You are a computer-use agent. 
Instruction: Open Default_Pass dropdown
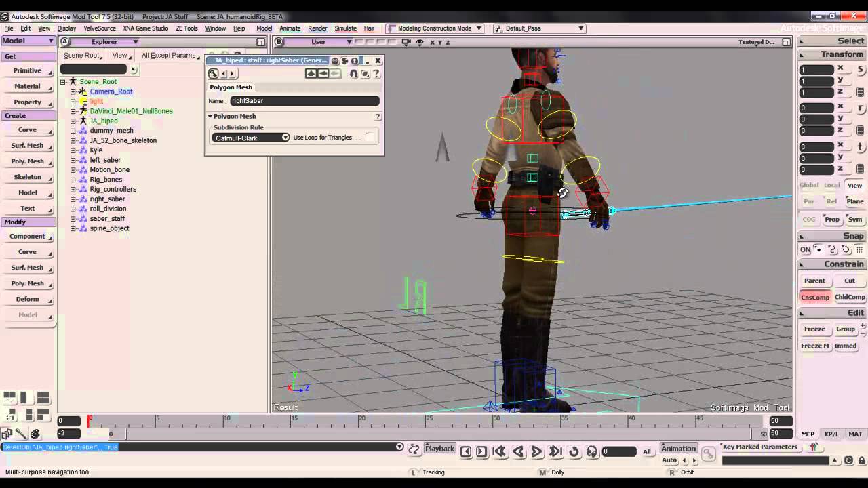tap(539, 28)
